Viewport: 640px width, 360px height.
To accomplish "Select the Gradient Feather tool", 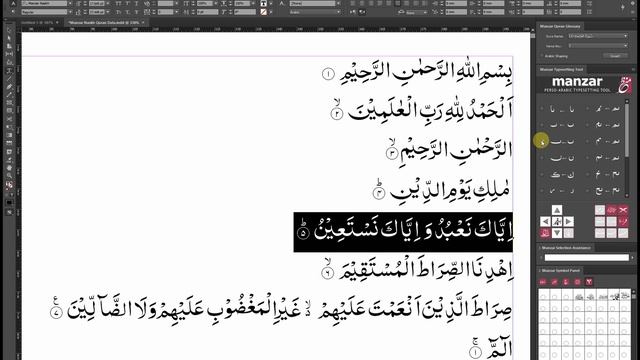I will click(9, 143).
